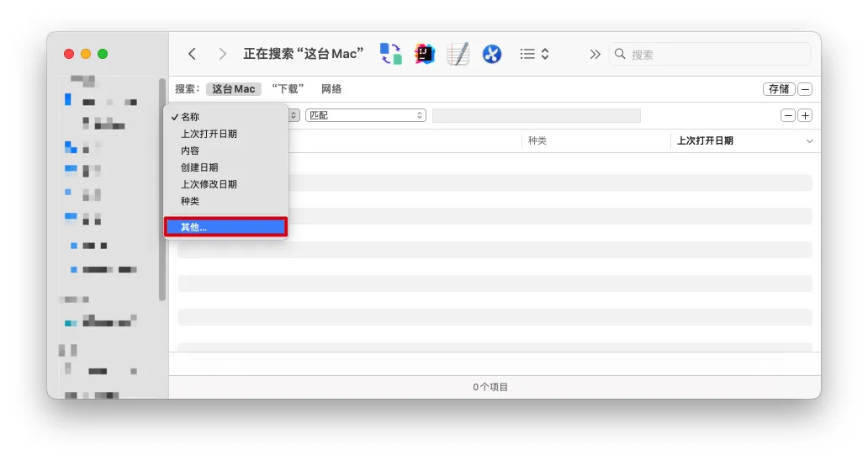Choose 上次打开日期 from the attribute menu
The image size is (868, 461).
pos(209,134)
